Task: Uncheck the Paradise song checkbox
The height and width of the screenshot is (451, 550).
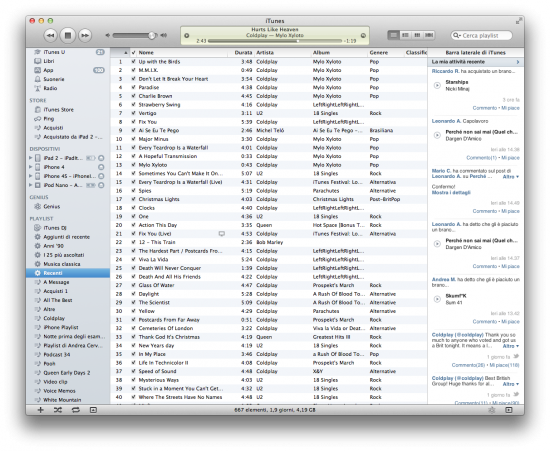Action: [x=133, y=87]
